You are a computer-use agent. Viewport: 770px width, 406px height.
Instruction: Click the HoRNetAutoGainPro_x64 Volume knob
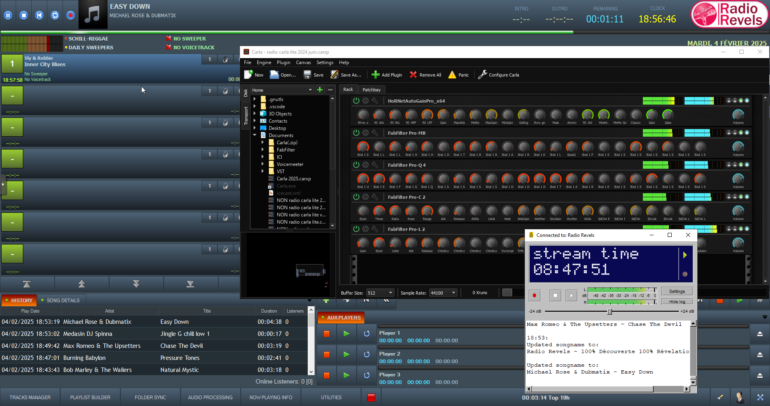click(738, 115)
